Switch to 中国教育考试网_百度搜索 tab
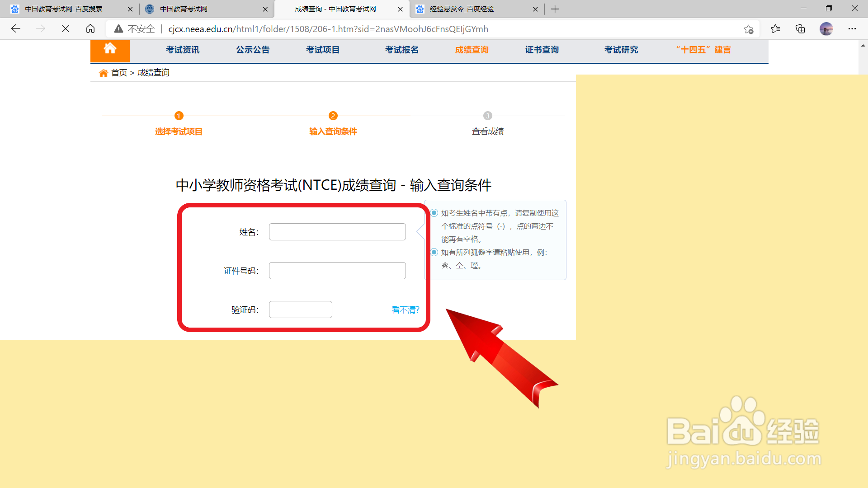The width and height of the screenshot is (868, 488). [x=63, y=9]
